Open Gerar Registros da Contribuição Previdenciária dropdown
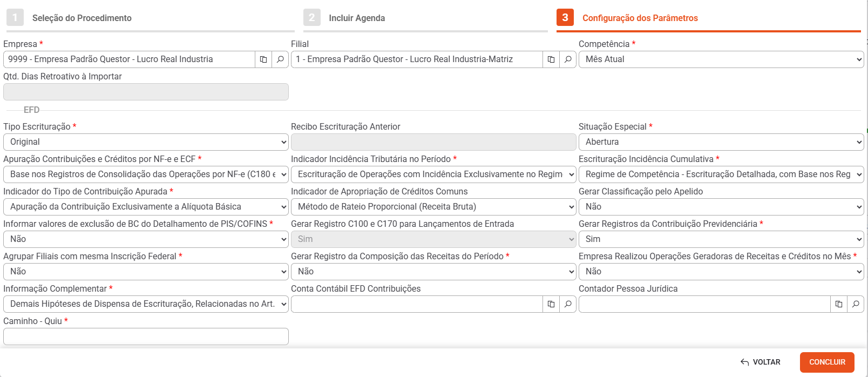The image size is (868, 377). click(x=721, y=239)
